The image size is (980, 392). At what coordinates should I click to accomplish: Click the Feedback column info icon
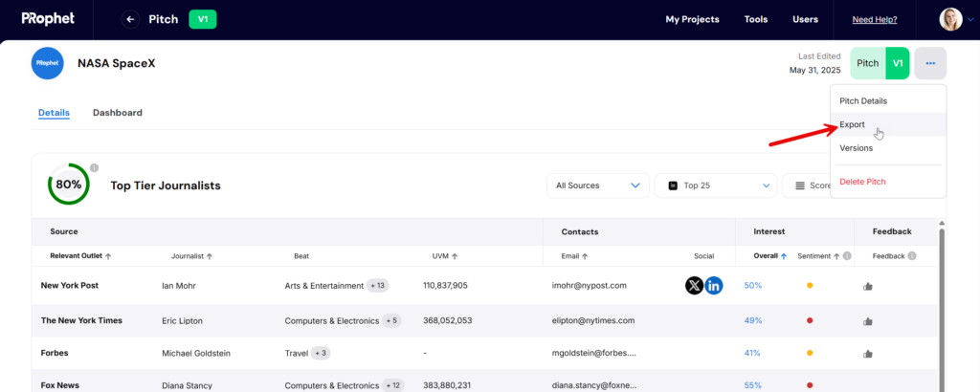coord(912,256)
